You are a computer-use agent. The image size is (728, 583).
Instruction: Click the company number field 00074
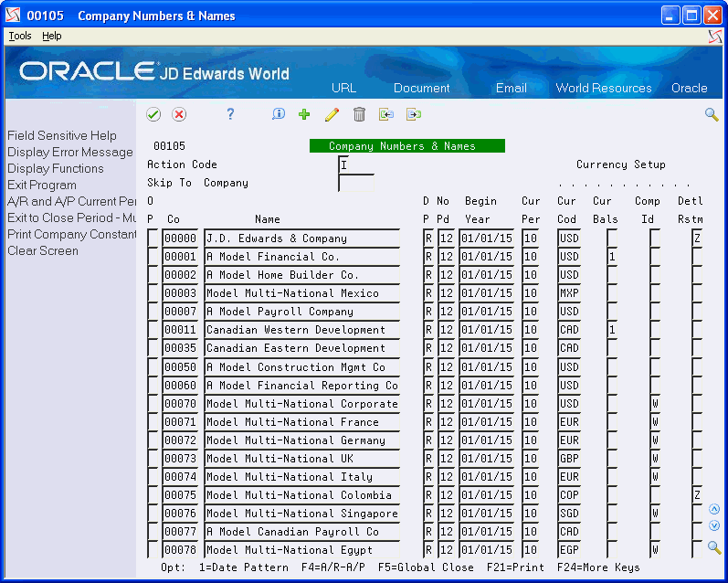tap(181, 477)
